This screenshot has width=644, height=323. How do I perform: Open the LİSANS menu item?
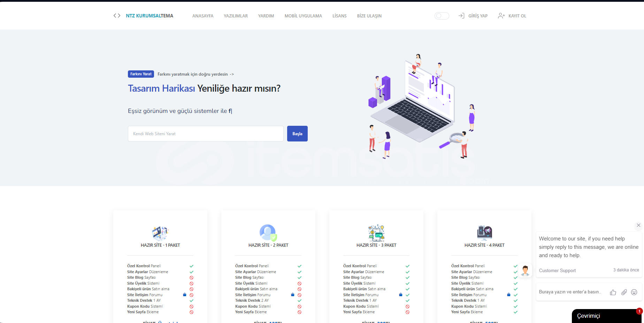(339, 16)
